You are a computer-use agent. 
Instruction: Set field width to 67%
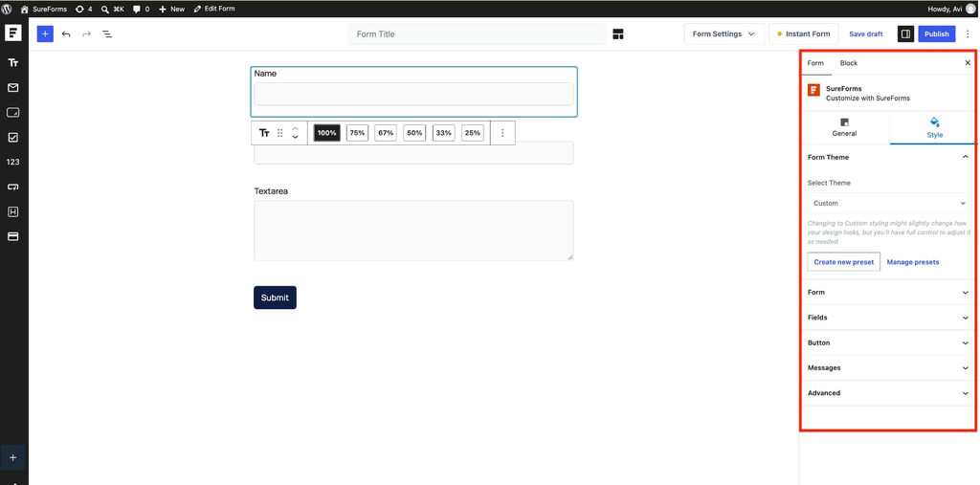(x=386, y=133)
